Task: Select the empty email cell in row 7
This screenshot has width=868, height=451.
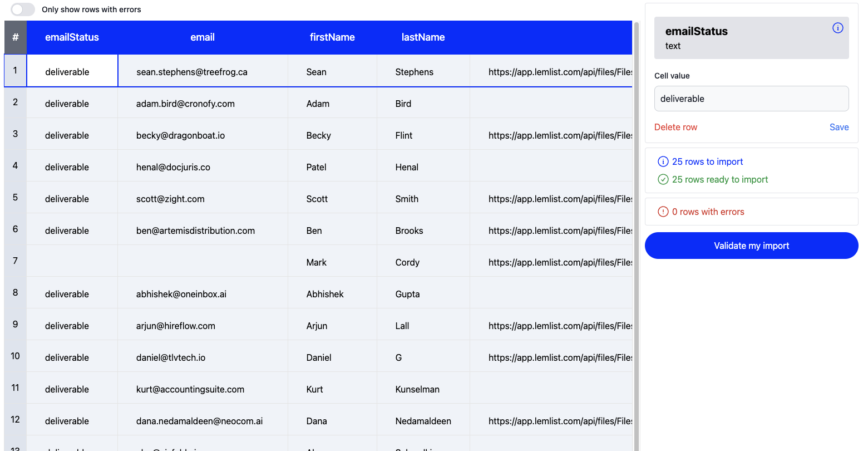Action: click(x=203, y=262)
